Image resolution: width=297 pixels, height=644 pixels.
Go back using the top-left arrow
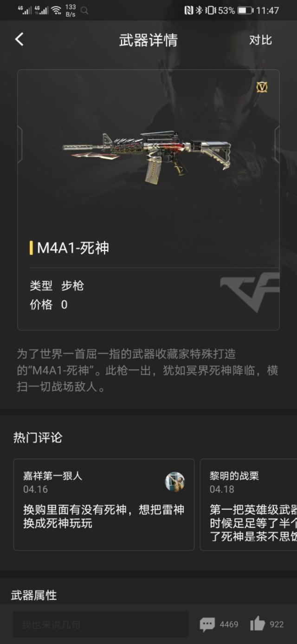19,39
